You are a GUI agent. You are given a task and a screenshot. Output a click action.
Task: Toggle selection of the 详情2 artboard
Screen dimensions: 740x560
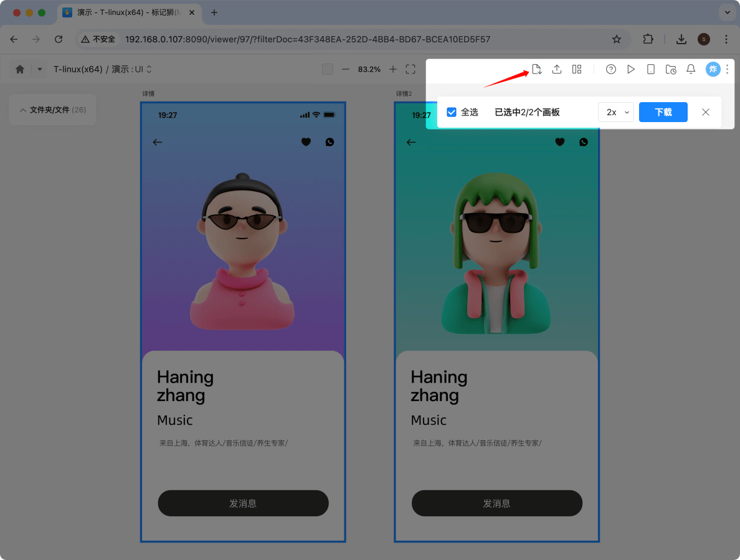tap(496, 321)
